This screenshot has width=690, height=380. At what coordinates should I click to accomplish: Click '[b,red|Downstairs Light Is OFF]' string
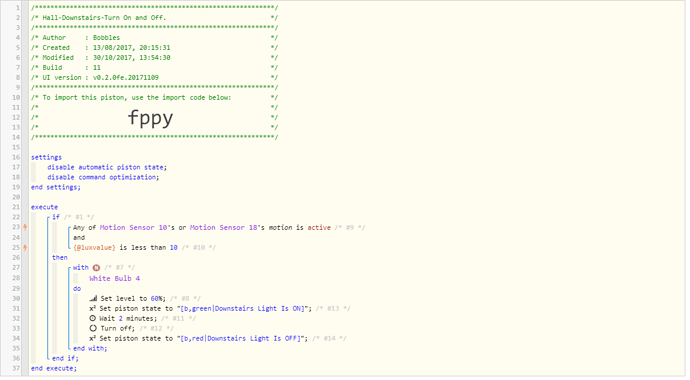(242, 338)
